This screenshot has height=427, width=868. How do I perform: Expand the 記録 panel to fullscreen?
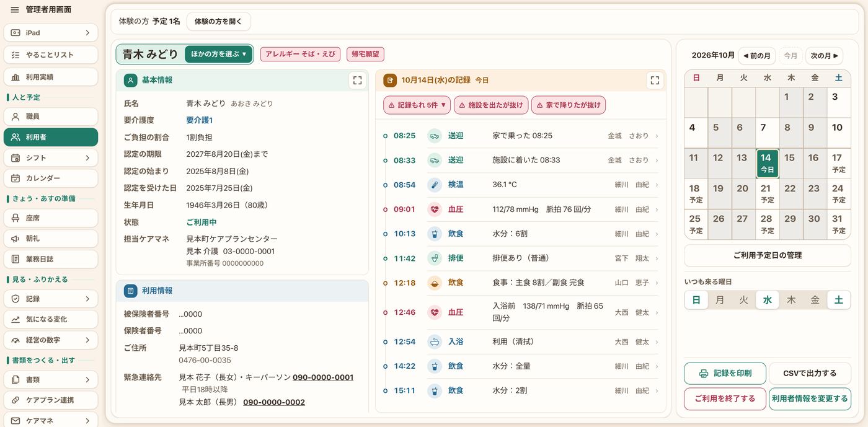[x=655, y=80]
